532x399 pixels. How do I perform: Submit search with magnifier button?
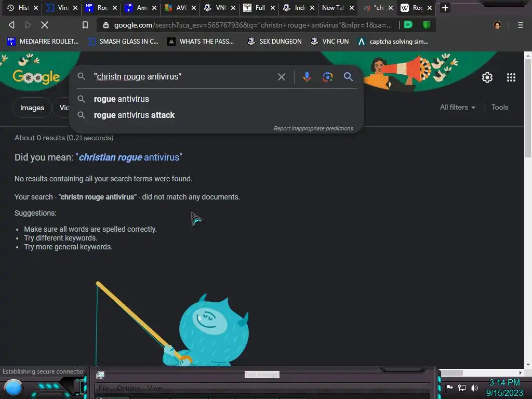coord(348,77)
